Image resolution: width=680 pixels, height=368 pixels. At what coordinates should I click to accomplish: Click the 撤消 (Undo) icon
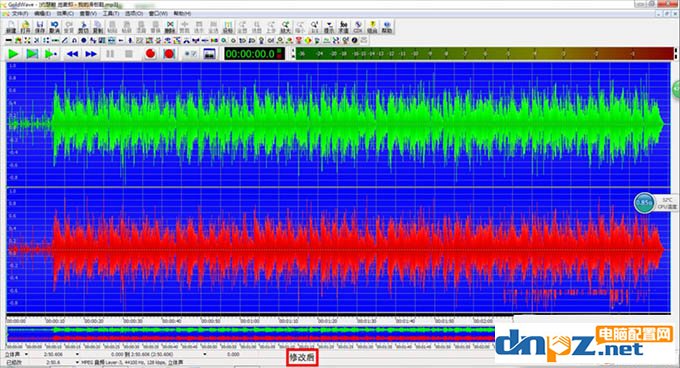(54, 27)
